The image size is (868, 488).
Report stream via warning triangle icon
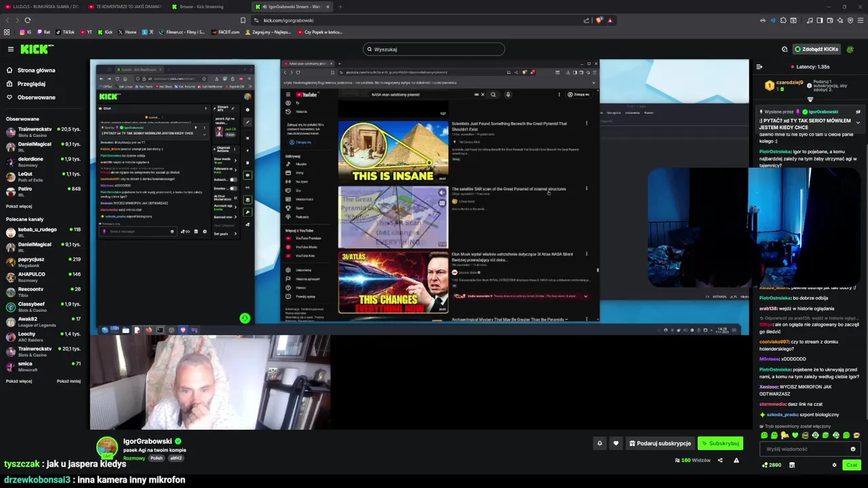coord(736,460)
